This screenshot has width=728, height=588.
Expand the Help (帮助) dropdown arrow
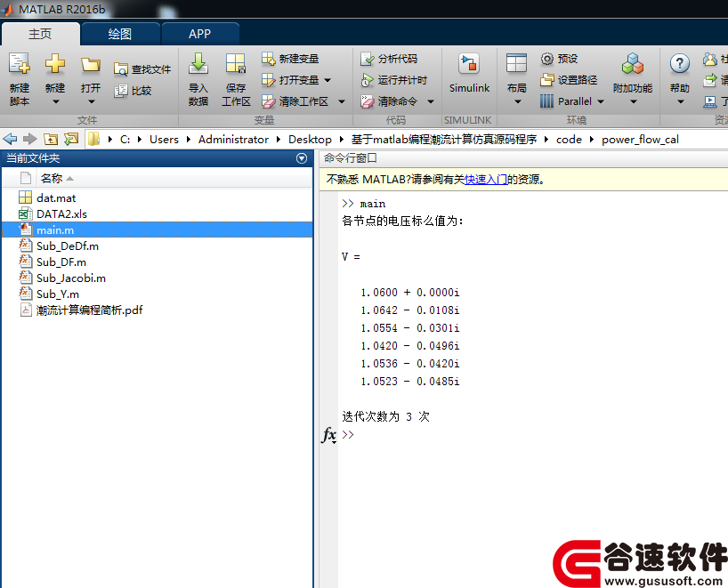[x=681, y=101]
